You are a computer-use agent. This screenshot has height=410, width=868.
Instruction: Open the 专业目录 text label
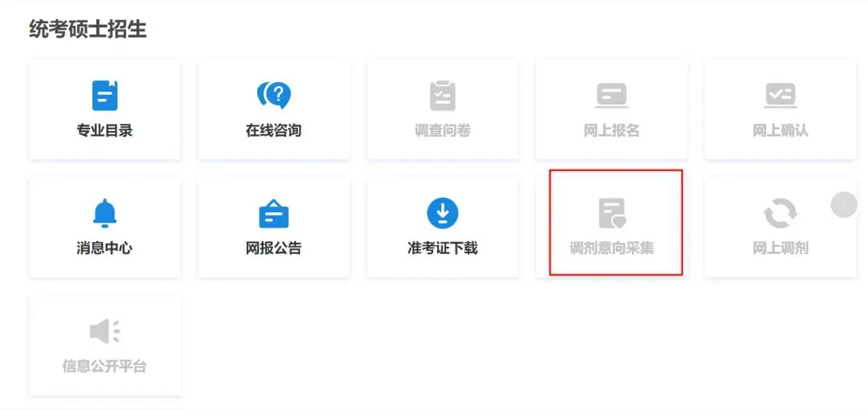pos(104,131)
